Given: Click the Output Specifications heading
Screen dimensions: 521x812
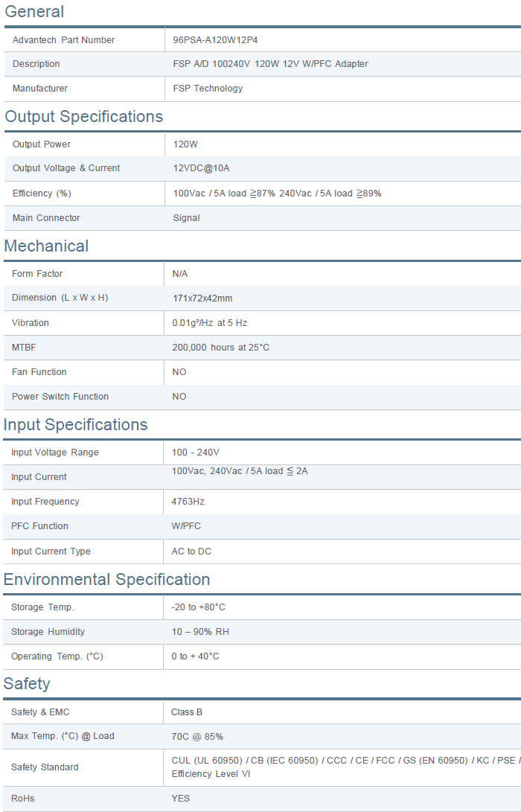Looking at the screenshot, I should tap(83, 117).
